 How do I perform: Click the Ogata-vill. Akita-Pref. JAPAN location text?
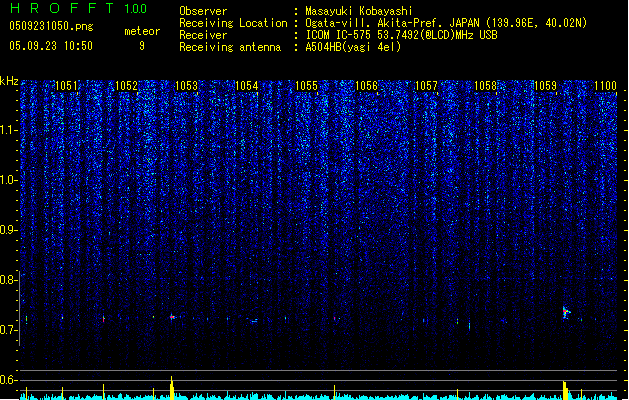pos(446,23)
